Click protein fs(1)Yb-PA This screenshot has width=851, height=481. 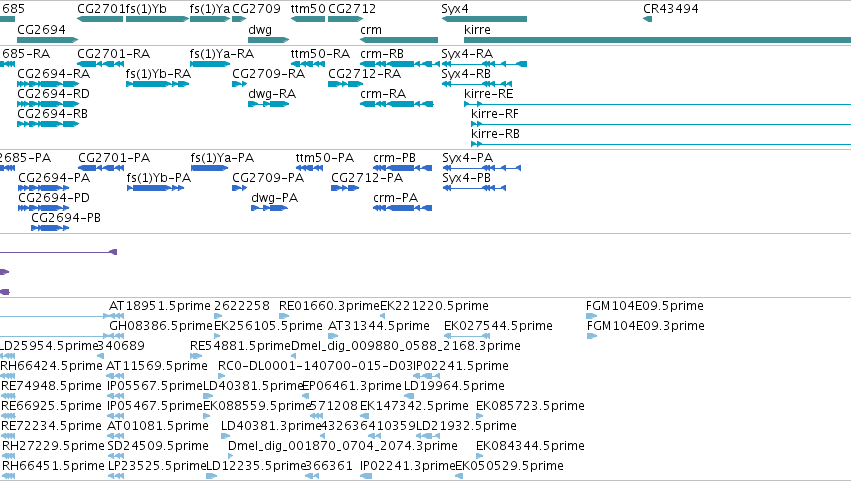[x=155, y=188]
